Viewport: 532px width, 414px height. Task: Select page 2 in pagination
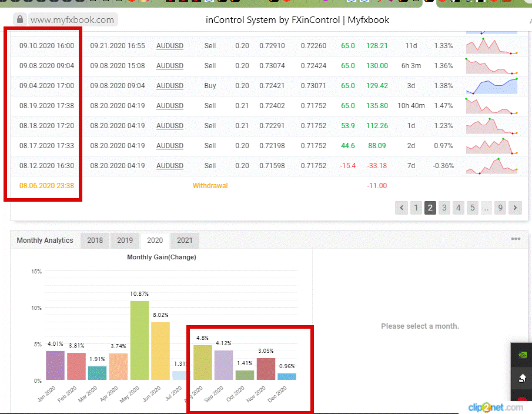click(430, 208)
